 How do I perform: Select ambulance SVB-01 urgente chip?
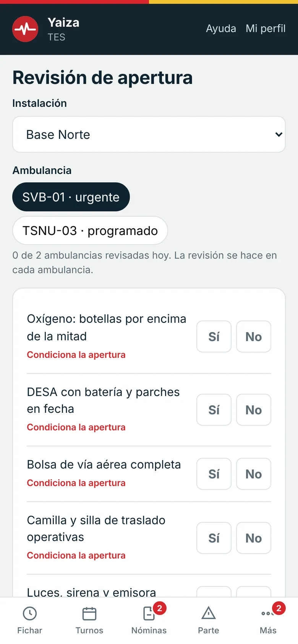coord(71,197)
